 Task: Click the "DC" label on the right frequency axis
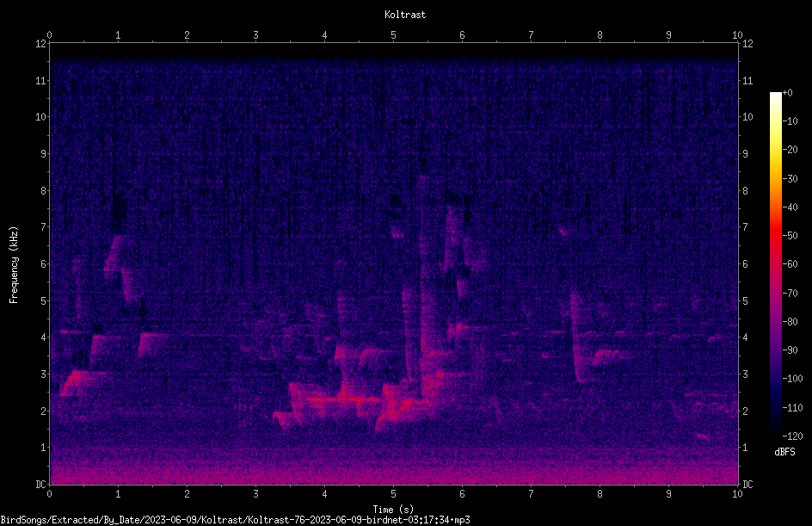tap(747, 485)
